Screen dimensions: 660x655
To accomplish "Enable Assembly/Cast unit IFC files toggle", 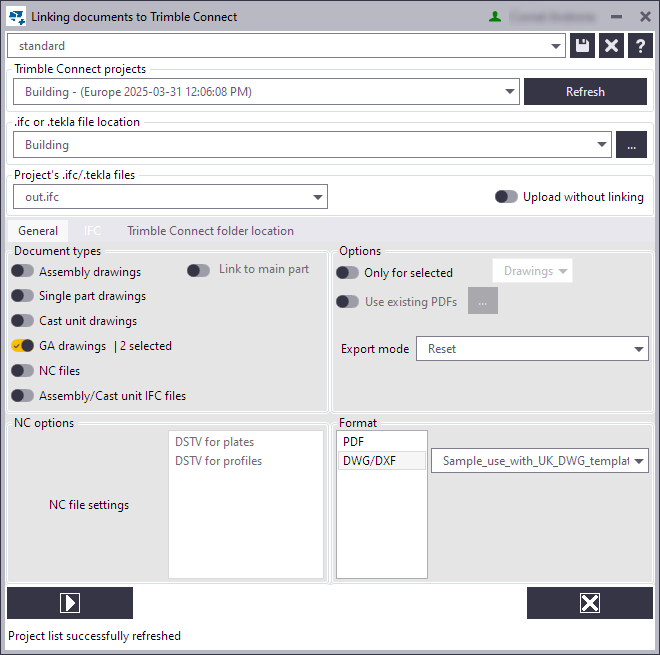I will pyautogui.click(x=22, y=395).
